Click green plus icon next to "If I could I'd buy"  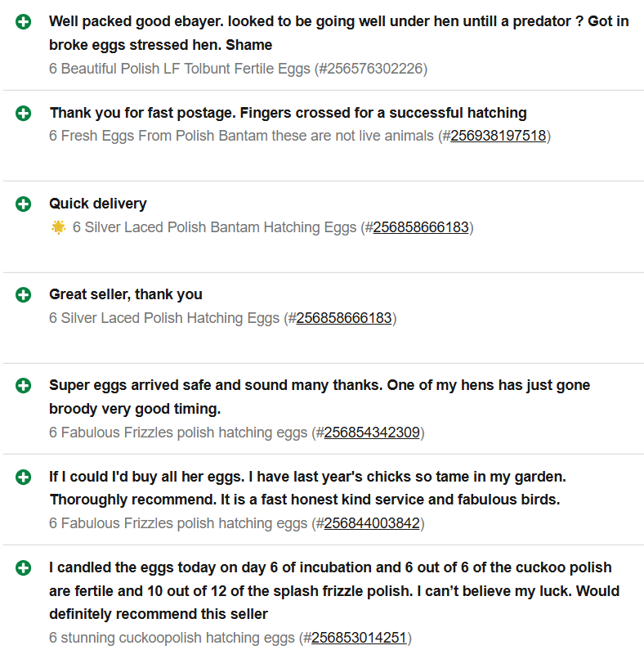(x=24, y=477)
